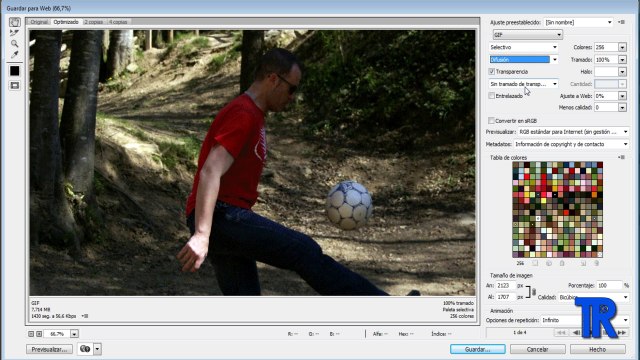Open the Metadatos dropdown
Image resolution: width=640 pixels, height=360 pixels.
tap(571, 144)
